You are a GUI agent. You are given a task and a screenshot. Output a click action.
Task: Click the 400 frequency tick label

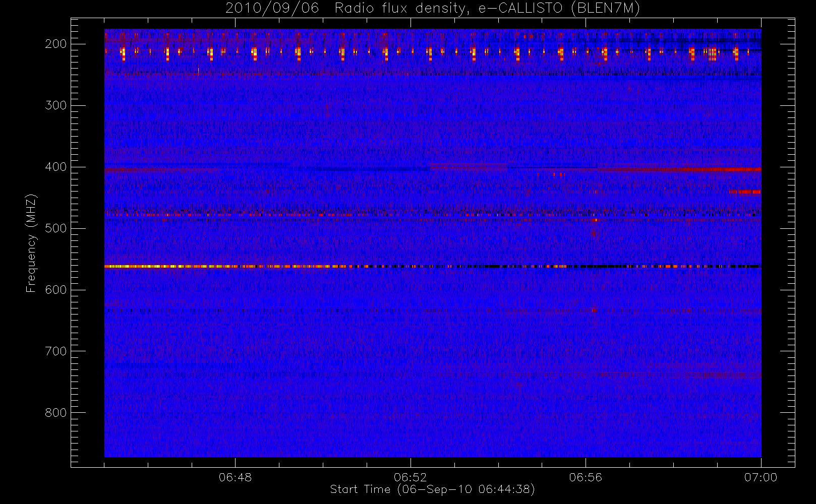point(55,167)
